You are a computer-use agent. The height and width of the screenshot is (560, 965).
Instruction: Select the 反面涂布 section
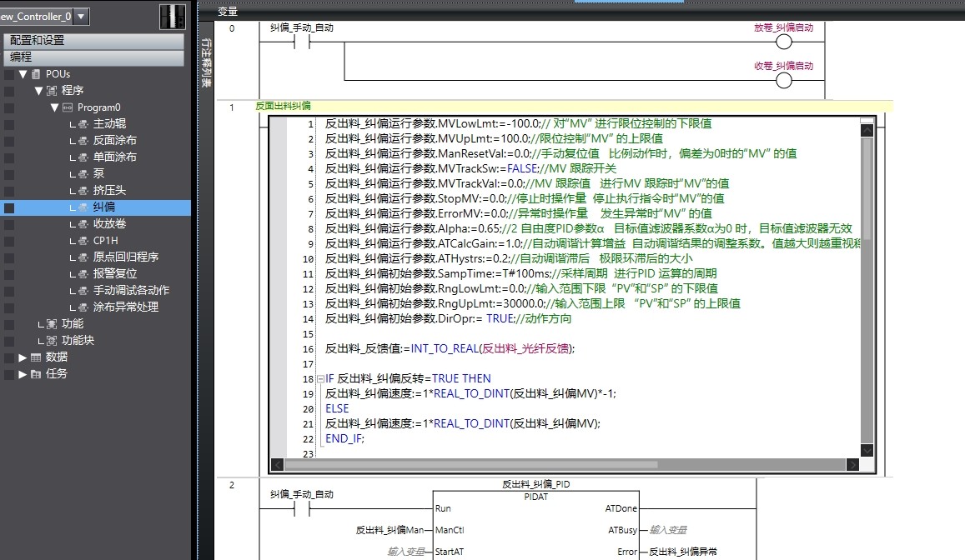[115, 140]
